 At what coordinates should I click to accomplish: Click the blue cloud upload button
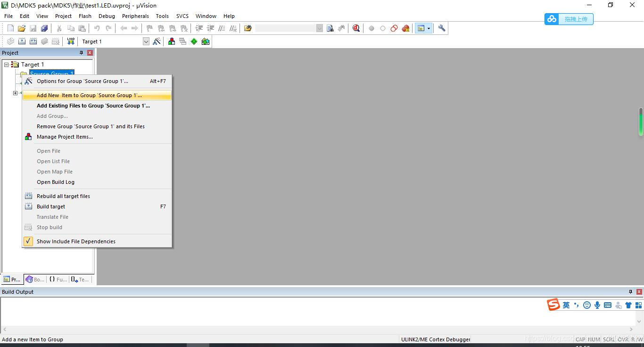point(569,19)
